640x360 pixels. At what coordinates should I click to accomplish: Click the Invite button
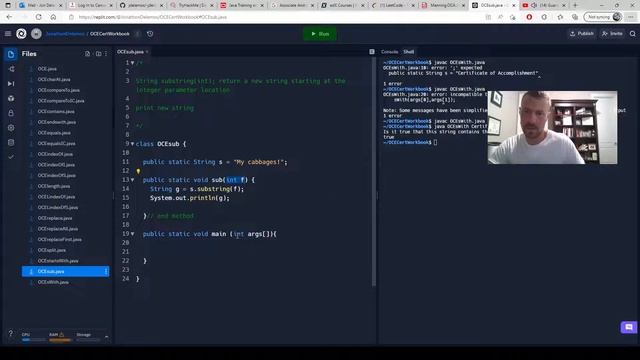point(612,33)
